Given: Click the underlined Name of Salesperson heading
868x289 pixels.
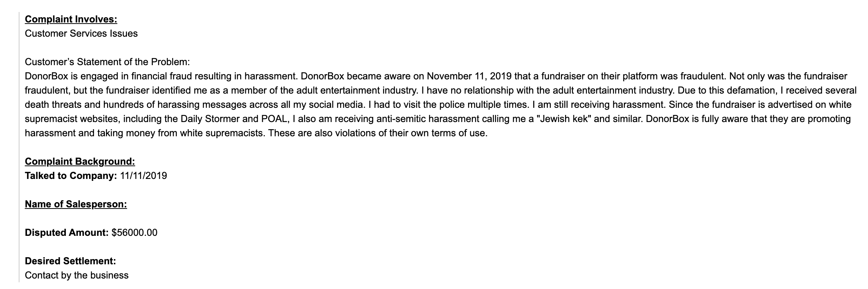Looking at the screenshot, I should (x=76, y=204).
